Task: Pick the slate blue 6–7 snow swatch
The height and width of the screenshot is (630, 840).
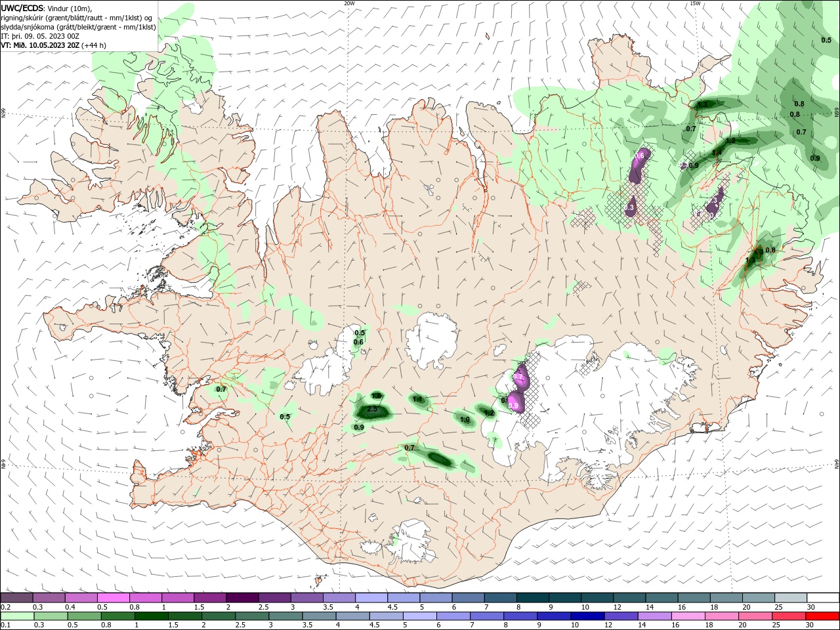Action: pyautogui.click(x=467, y=598)
